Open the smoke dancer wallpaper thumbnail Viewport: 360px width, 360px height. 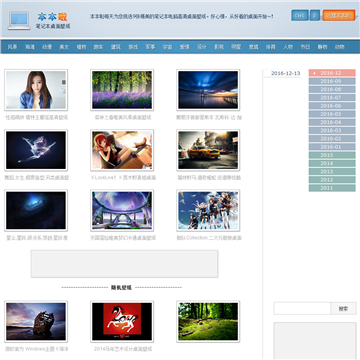(x=36, y=150)
